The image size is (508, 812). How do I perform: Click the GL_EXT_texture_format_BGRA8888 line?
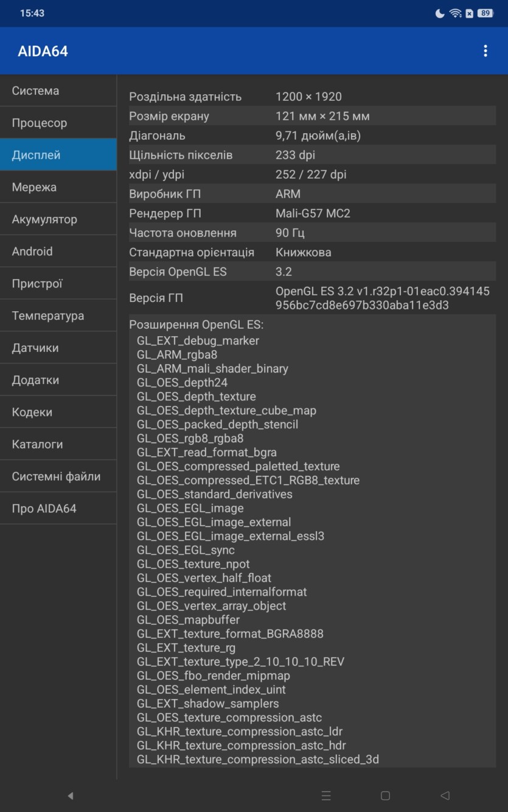point(230,635)
